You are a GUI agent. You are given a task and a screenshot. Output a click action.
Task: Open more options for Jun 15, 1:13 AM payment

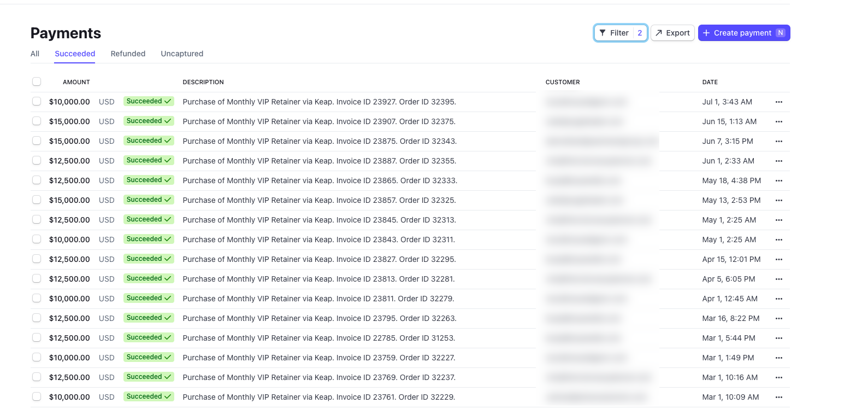click(x=778, y=121)
